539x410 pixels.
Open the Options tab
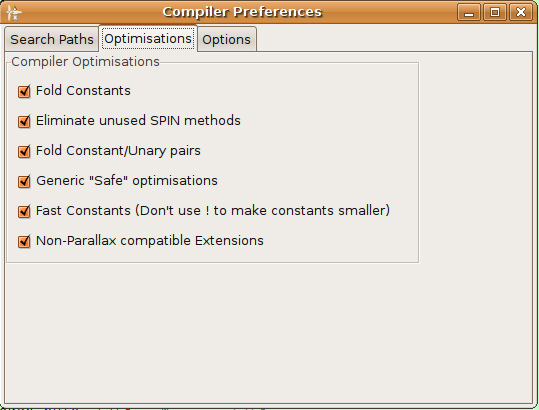tap(227, 40)
